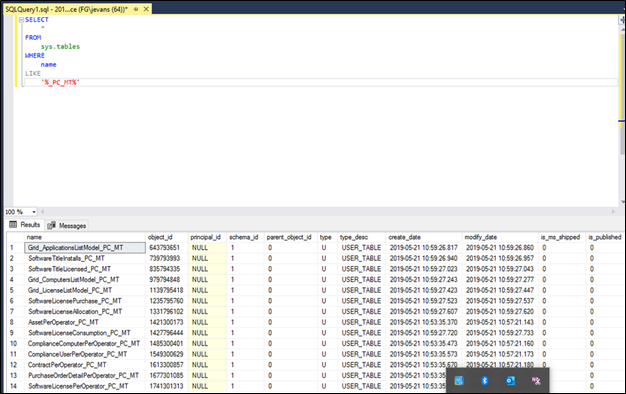This screenshot has width=626, height=394.
Task: Select cell SoftwareLicenseAllocation_PC_MT
Action: click(x=85, y=311)
